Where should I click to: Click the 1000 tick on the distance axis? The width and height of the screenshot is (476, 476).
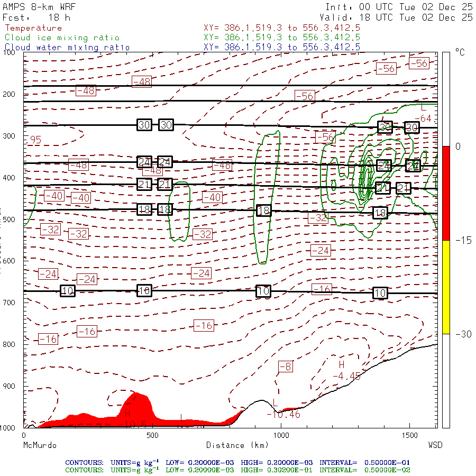point(281,435)
